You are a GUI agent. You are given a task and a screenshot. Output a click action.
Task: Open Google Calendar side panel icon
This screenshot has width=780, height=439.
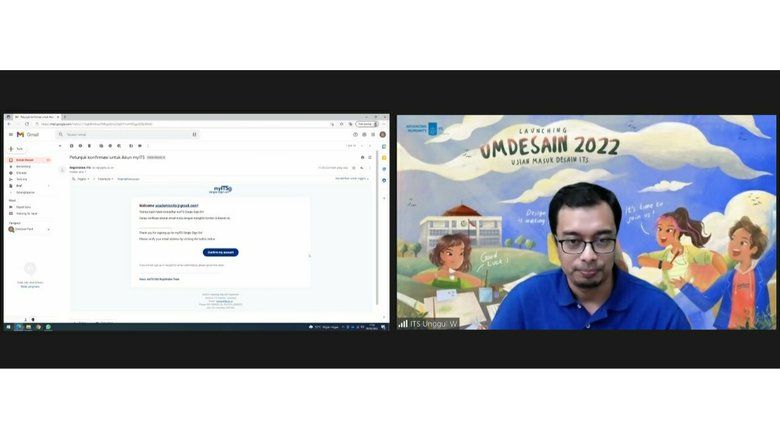(384, 147)
